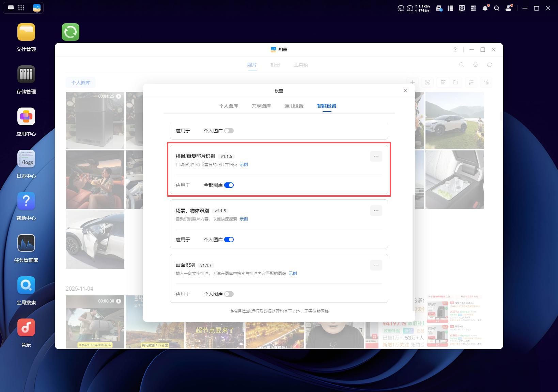Screen dimensions: 558x392
Task: Open the 文件管理 desktop icon
Action: [26, 32]
